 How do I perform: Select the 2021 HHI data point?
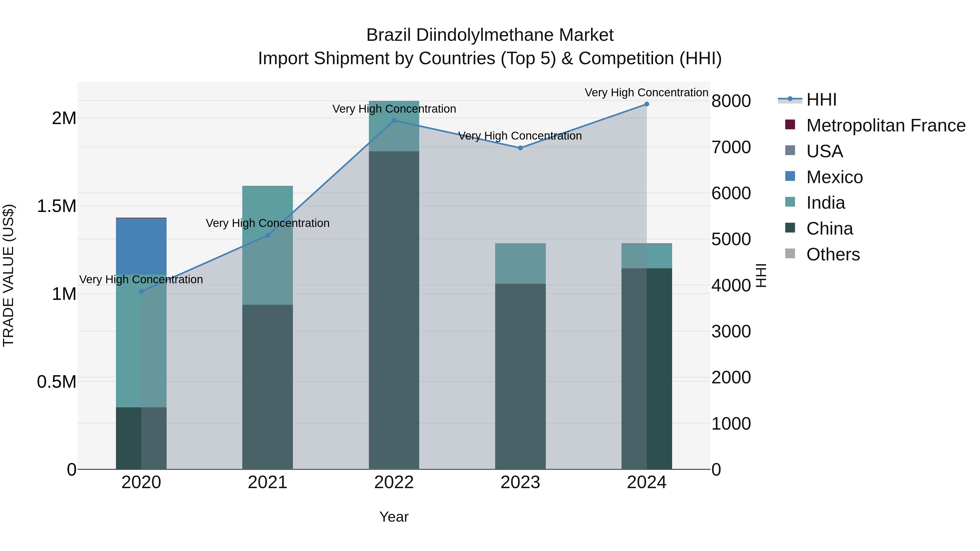tap(267, 235)
